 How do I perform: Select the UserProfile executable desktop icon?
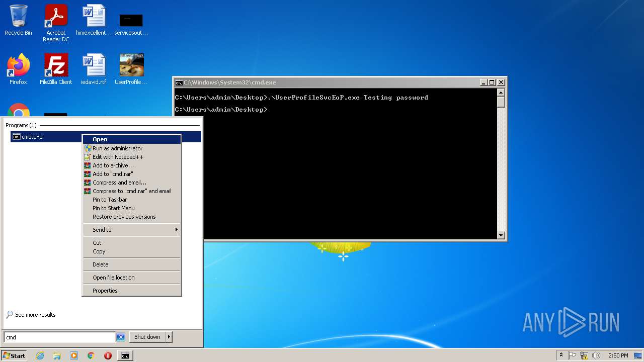131,69
